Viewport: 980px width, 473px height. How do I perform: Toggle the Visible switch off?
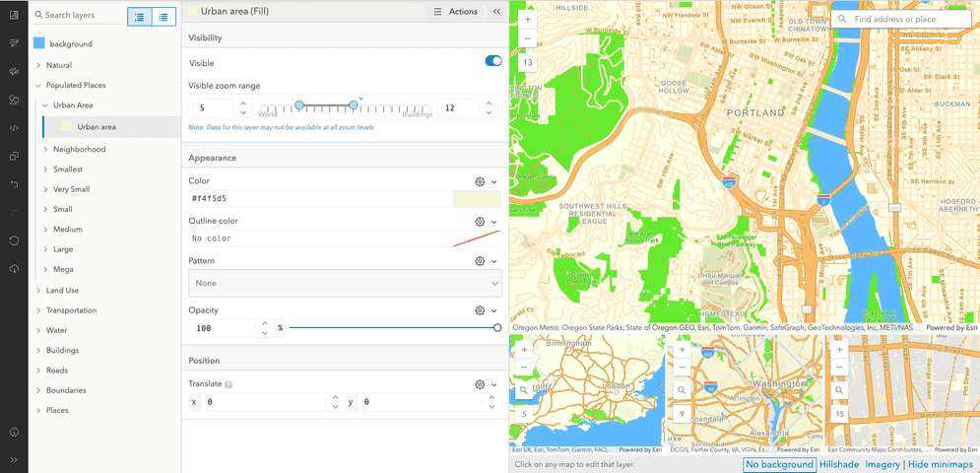point(492,61)
